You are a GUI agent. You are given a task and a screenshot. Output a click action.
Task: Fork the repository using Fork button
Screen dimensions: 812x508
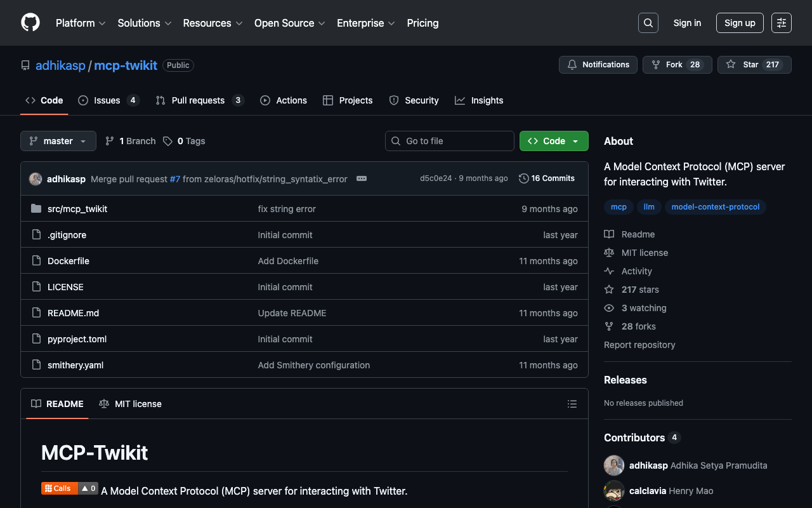coord(676,65)
